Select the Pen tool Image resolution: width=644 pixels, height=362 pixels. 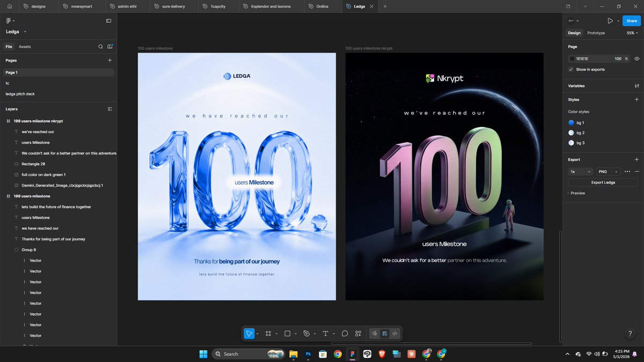click(x=306, y=334)
